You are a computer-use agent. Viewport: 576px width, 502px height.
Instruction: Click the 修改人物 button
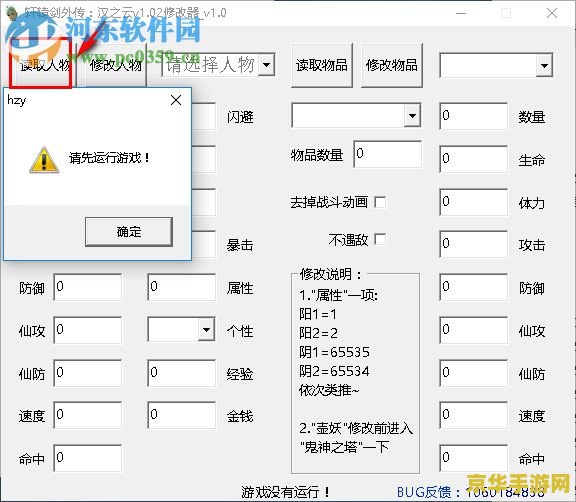point(116,65)
